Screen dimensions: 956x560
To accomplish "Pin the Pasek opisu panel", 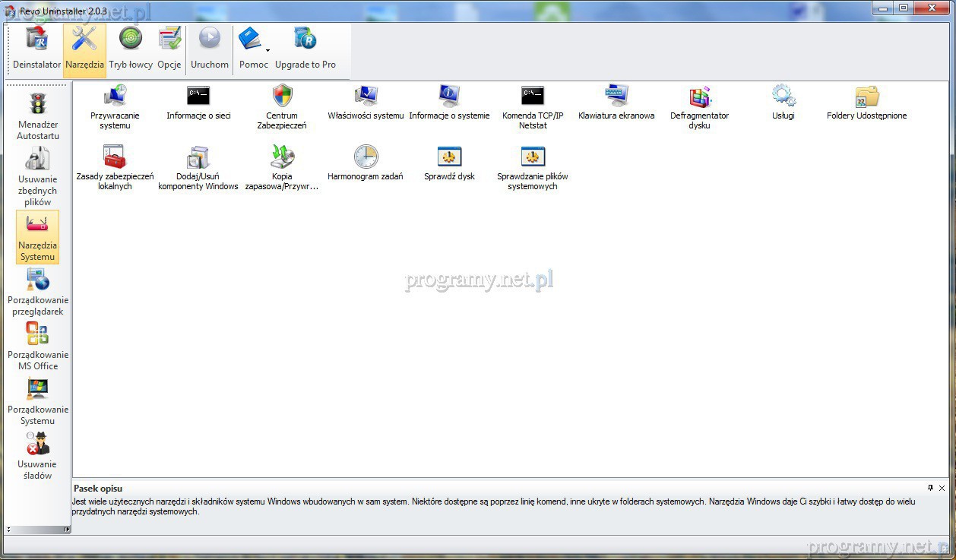I will 930,488.
